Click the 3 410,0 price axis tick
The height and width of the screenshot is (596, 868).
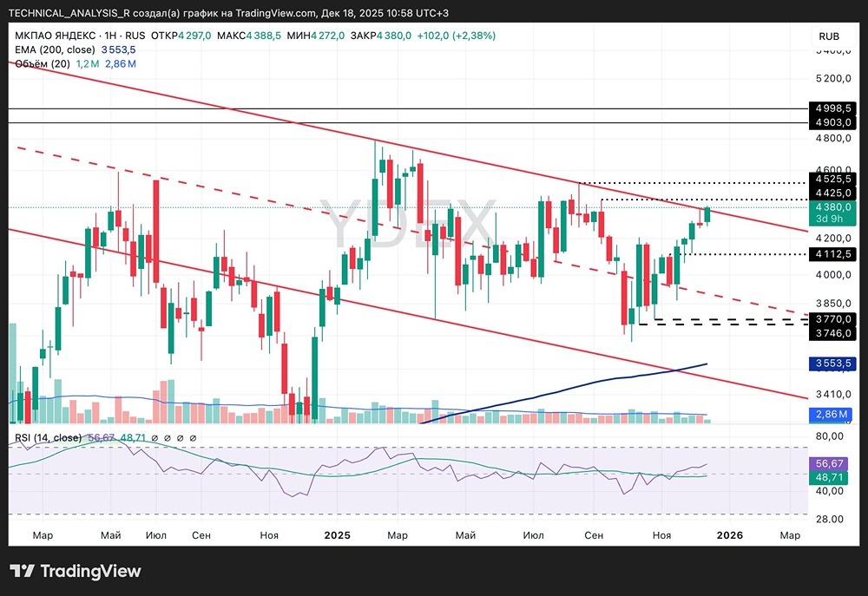pyautogui.click(x=833, y=394)
